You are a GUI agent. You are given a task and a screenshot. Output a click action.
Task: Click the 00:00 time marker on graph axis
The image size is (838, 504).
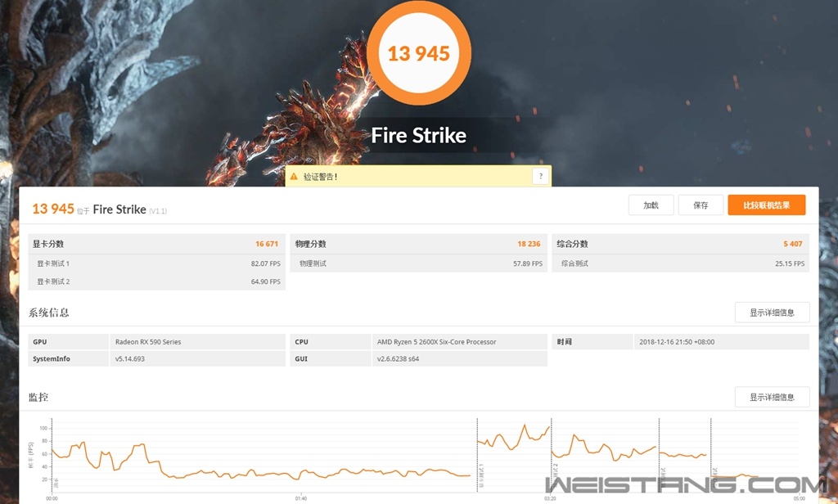[52, 498]
